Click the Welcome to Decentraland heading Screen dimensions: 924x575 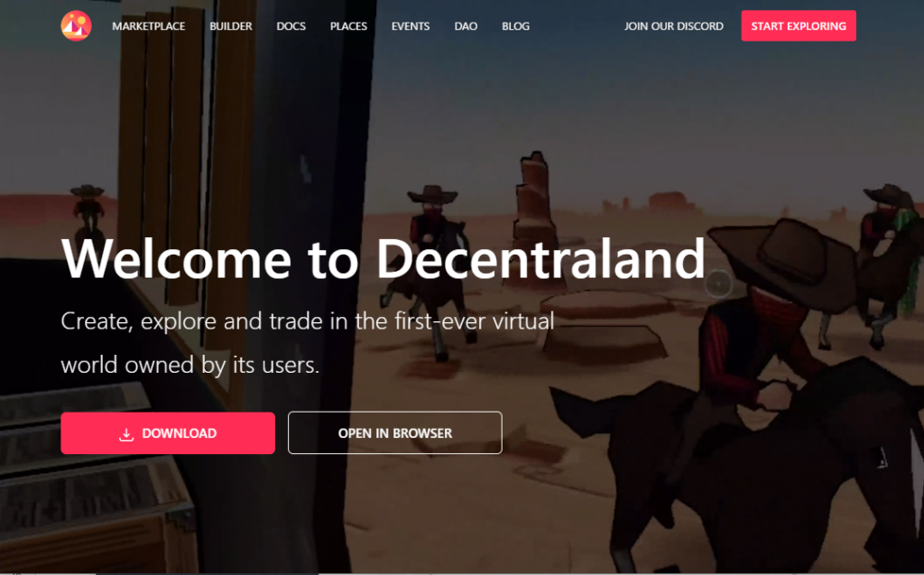(383, 259)
